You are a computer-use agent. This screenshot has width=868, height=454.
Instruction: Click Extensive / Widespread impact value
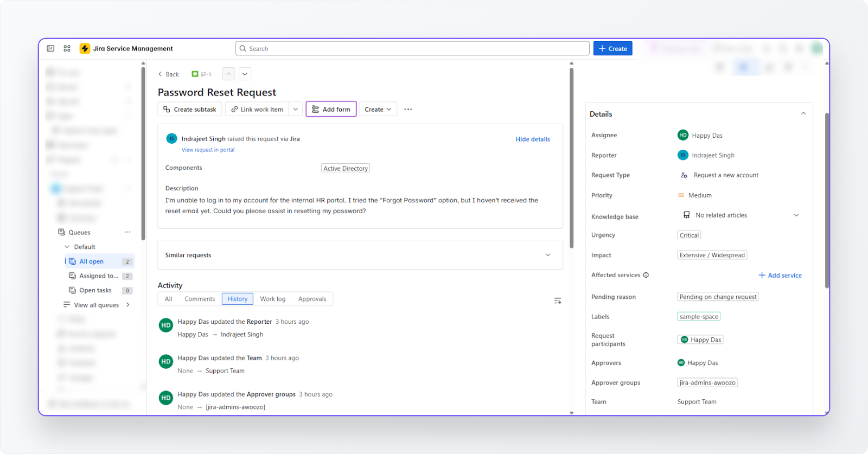712,255
